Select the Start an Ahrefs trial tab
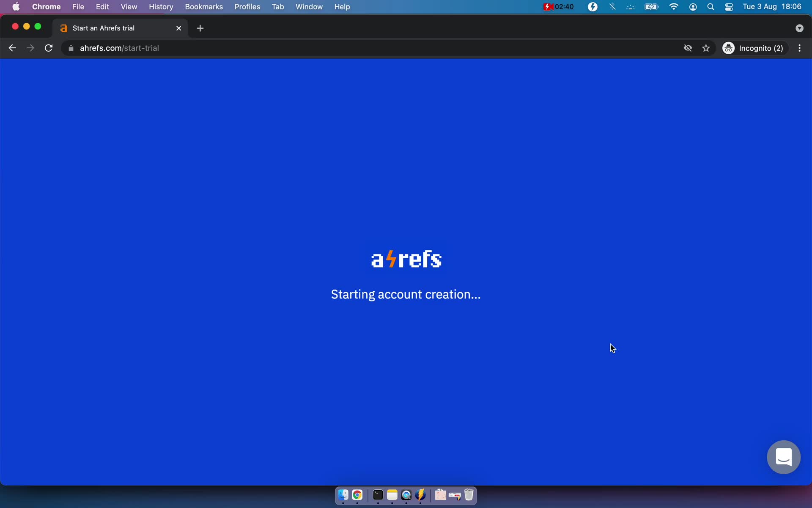This screenshot has width=812, height=508. pyautogui.click(x=120, y=28)
